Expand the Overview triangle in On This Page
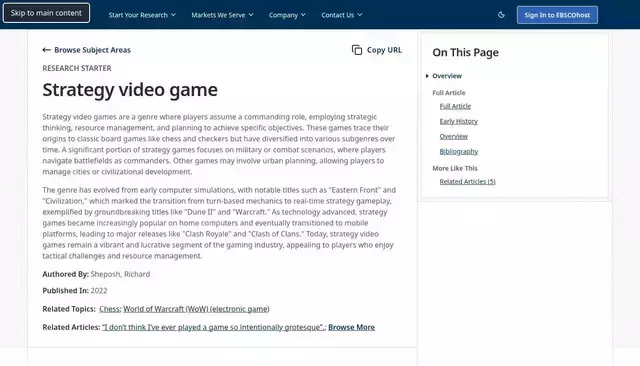The image size is (640, 366). coord(427,76)
